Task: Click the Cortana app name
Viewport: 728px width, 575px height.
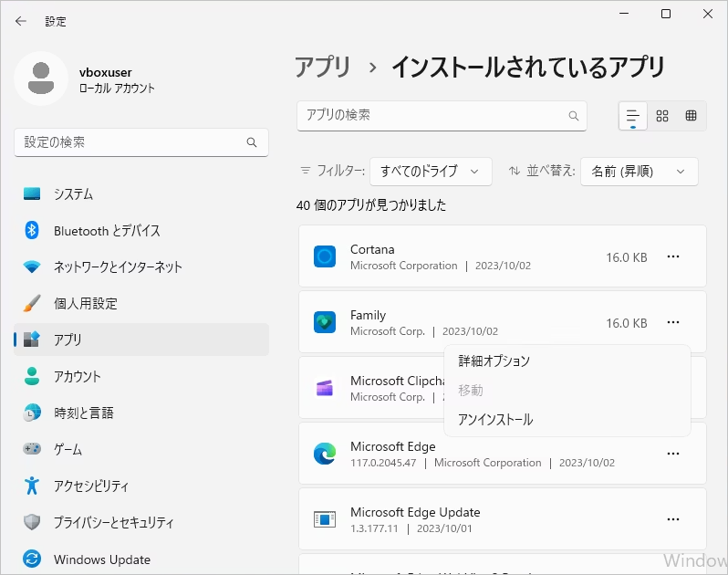Action: click(x=372, y=249)
